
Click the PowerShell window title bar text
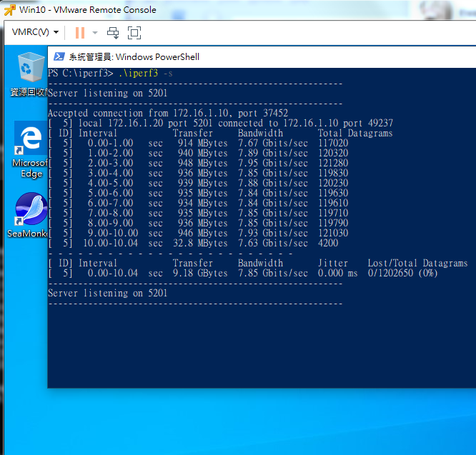pyautogui.click(x=134, y=57)
